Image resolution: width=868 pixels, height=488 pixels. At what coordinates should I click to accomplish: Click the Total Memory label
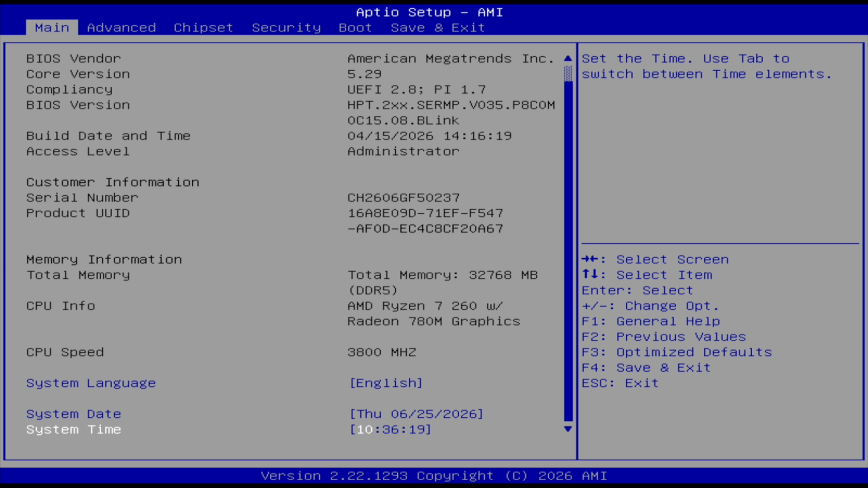(x=78, y=275)
